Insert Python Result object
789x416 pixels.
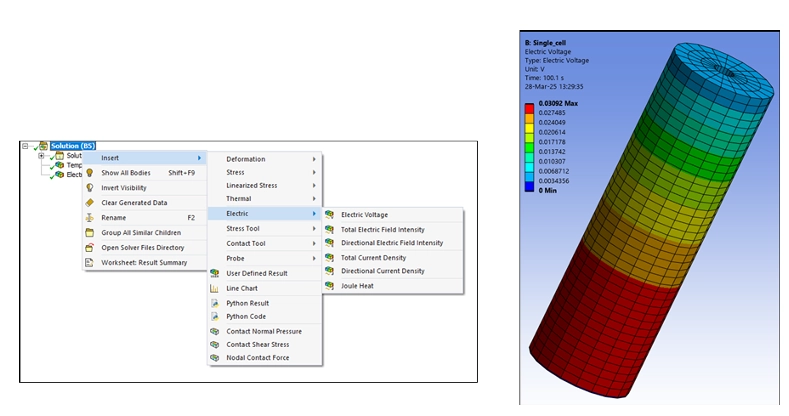pyautogui.click(x=247, y=303)
